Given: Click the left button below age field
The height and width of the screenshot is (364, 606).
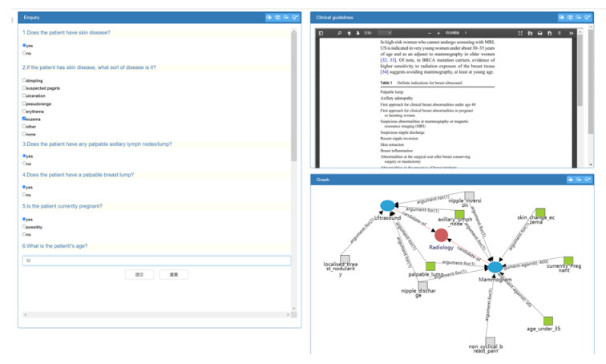Looking at the screenshot, I should 139,274.
